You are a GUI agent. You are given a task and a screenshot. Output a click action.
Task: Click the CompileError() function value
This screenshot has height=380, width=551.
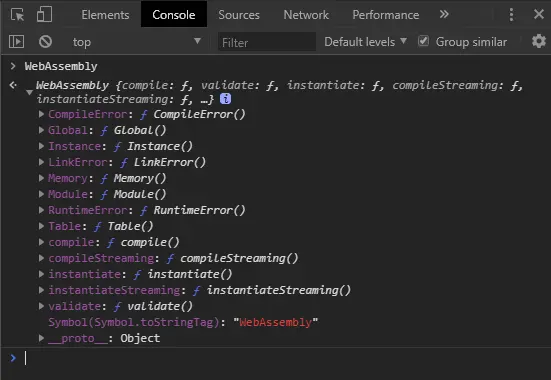[199, 114]
